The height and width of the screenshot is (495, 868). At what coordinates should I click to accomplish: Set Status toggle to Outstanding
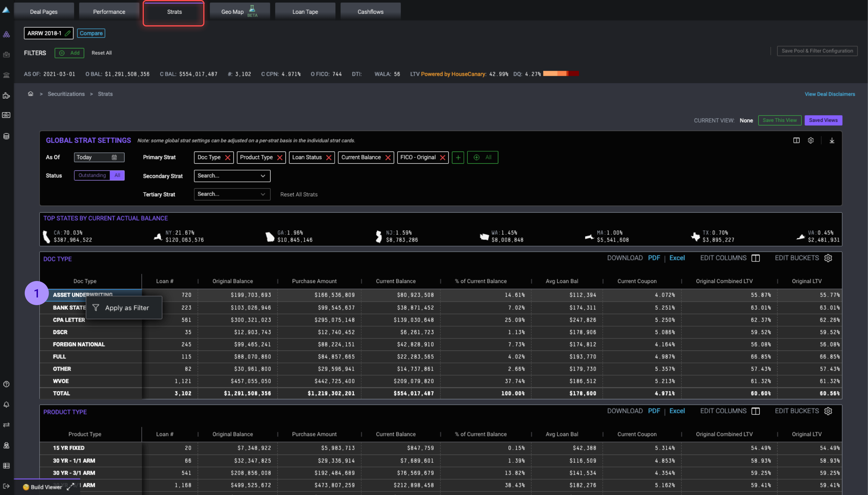point(92,175)
